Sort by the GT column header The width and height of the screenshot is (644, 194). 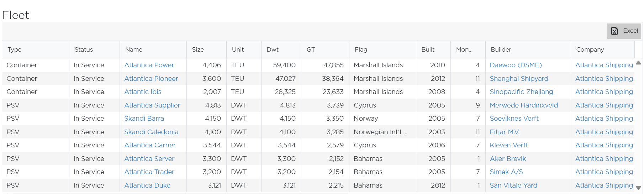pos(325,49)
